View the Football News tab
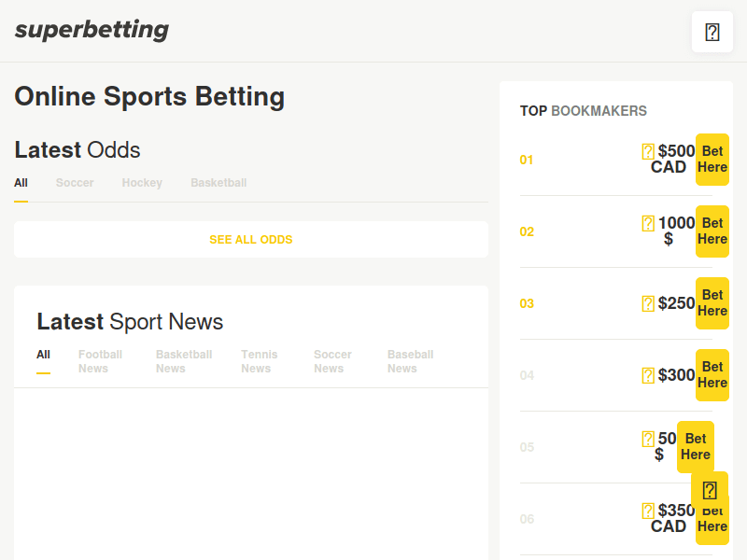 click(100, 361)
